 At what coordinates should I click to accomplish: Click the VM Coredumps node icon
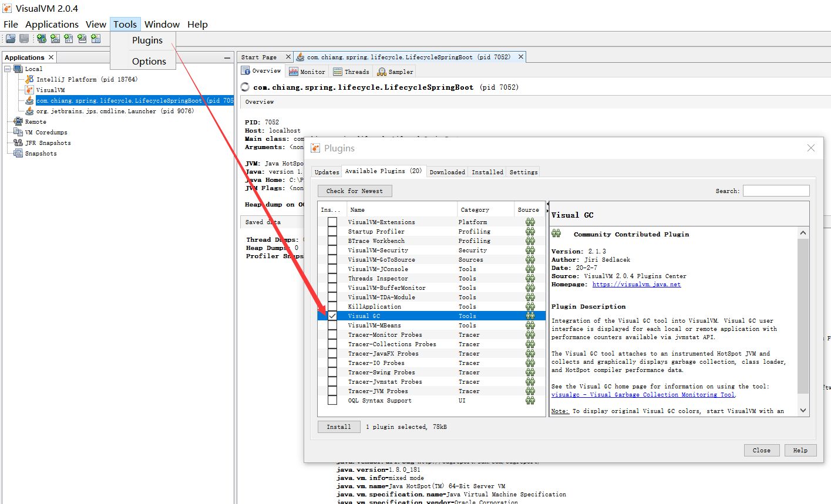(x=18, y=132)
